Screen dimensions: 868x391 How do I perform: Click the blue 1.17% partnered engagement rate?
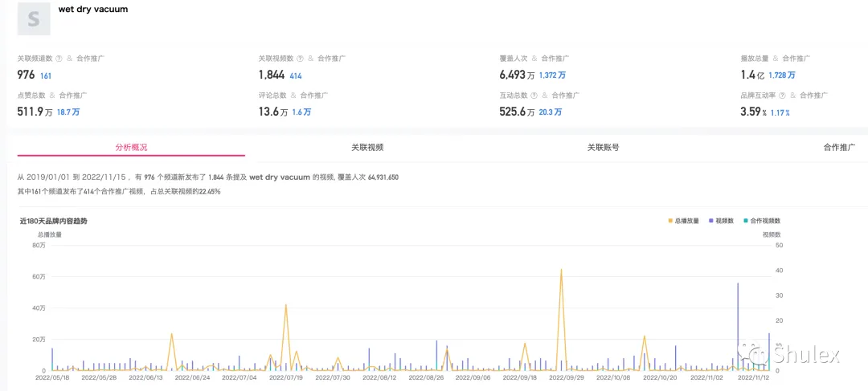[x=780, y=112]
